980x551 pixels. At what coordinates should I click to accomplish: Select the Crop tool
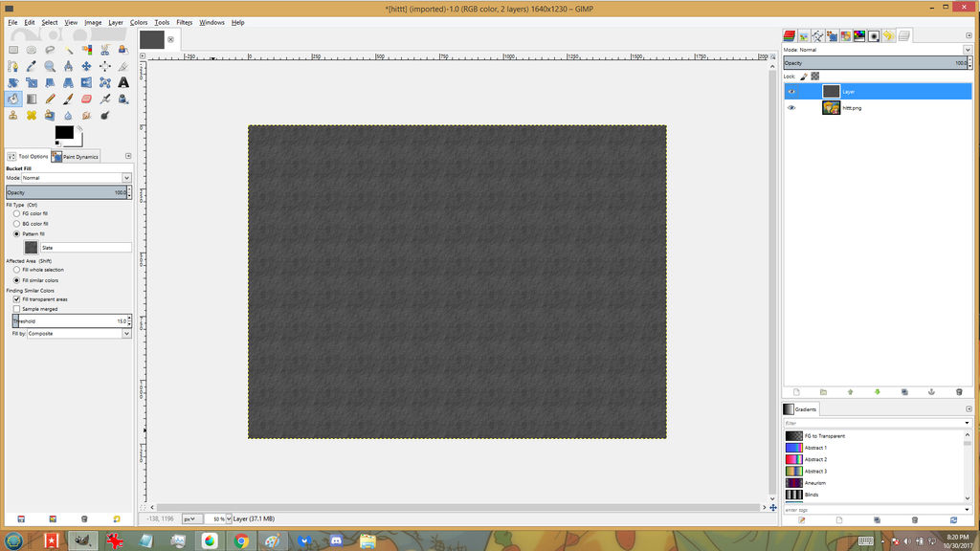pos(123,66)
